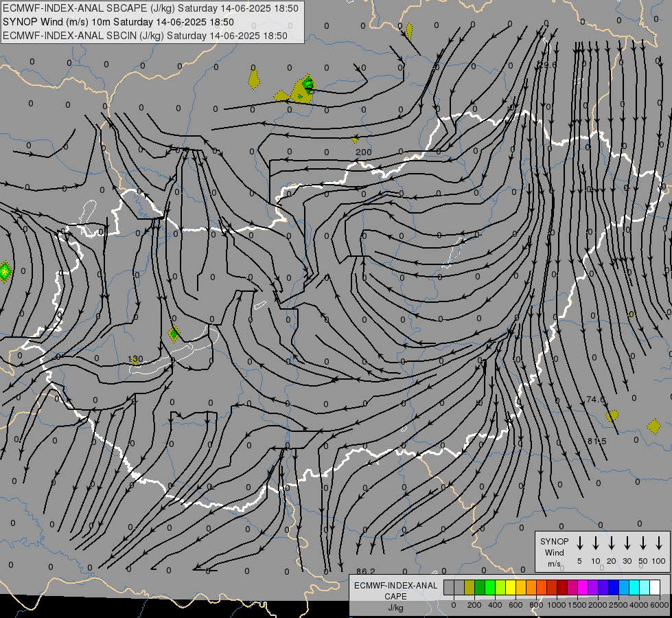Viewport: 672px width, 618px height.
Task: Click the large olive-green CAPE patch at top center
Action: click(302, 89)
